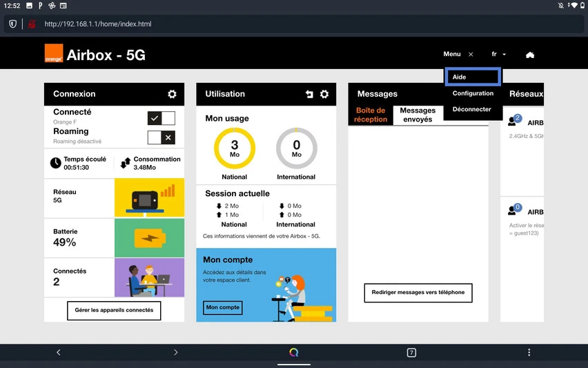
Task: Click the Mon compte button
Action: tap(223, 307)
